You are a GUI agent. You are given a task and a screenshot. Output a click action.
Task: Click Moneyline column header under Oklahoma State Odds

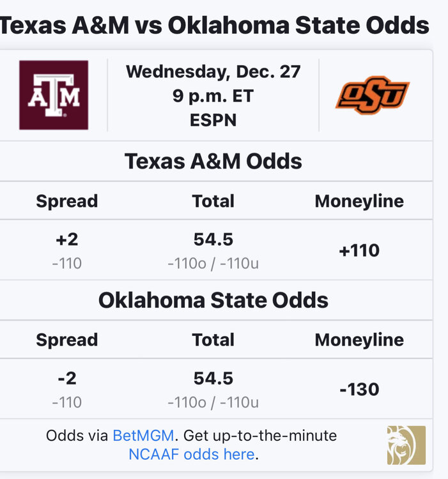point(359,340)
